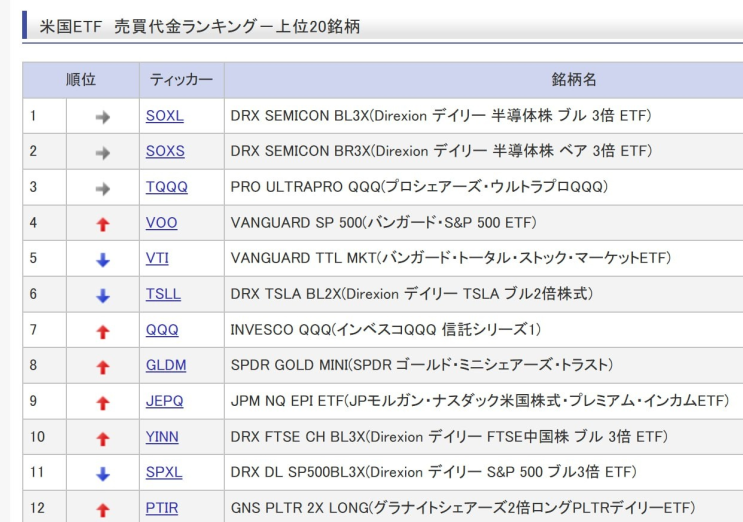Click the DRX FTSE CH BL3X name cell

(x=484, y=437)
